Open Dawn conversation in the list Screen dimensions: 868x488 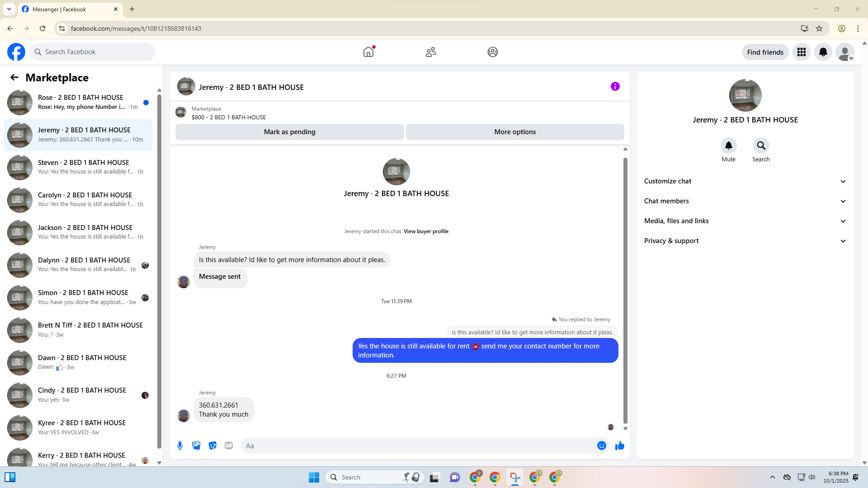point(78,363)
